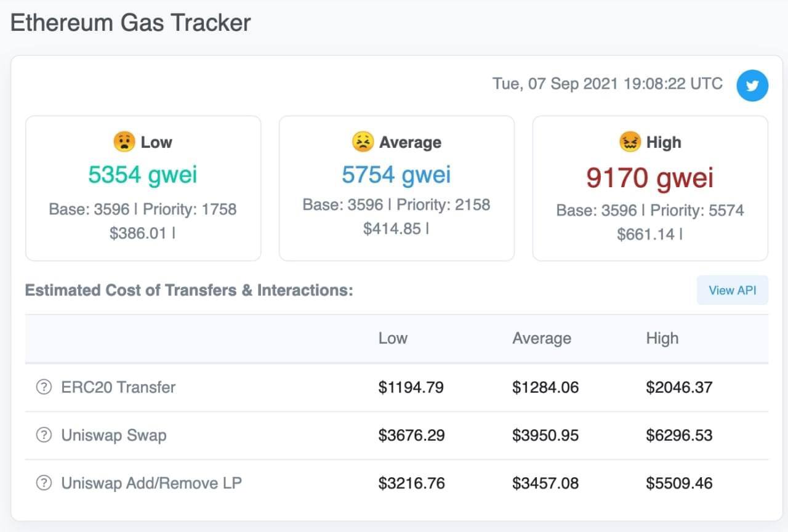This screenshot has width=788, height=532.
Task: Click Add/Remove LP high cost $5509.46
Action: pos(679,483)
